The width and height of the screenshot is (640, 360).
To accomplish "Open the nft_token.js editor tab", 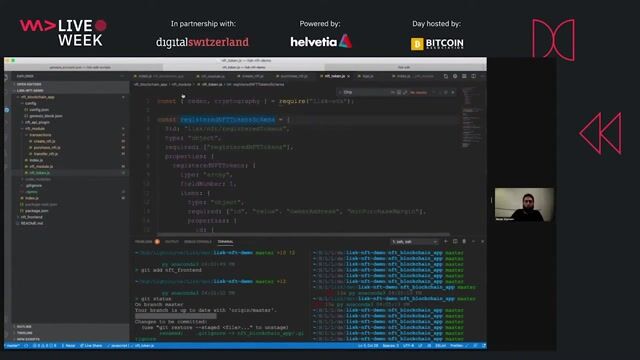I will (336, 76).
